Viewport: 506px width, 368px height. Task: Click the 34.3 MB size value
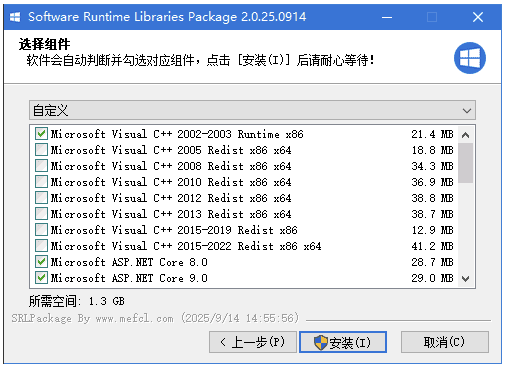(432, 166)
